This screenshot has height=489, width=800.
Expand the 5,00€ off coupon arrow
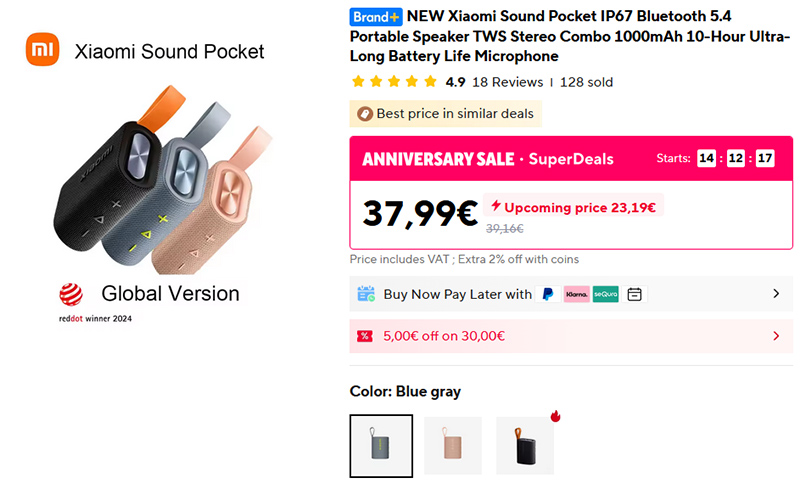point(776,336)
